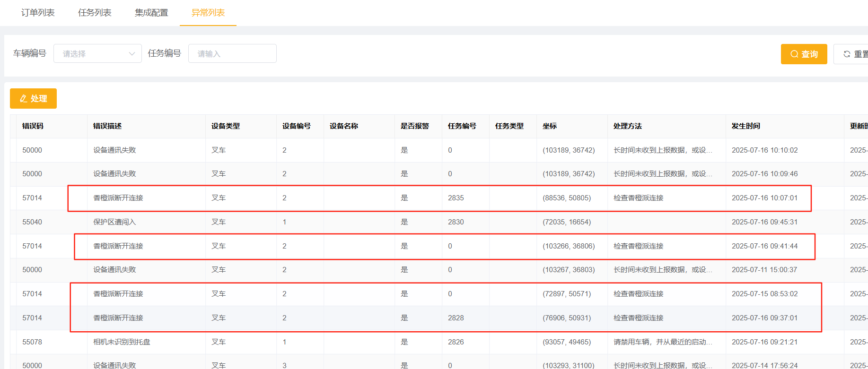Open the 任务列表 tab

click(95, 13)
